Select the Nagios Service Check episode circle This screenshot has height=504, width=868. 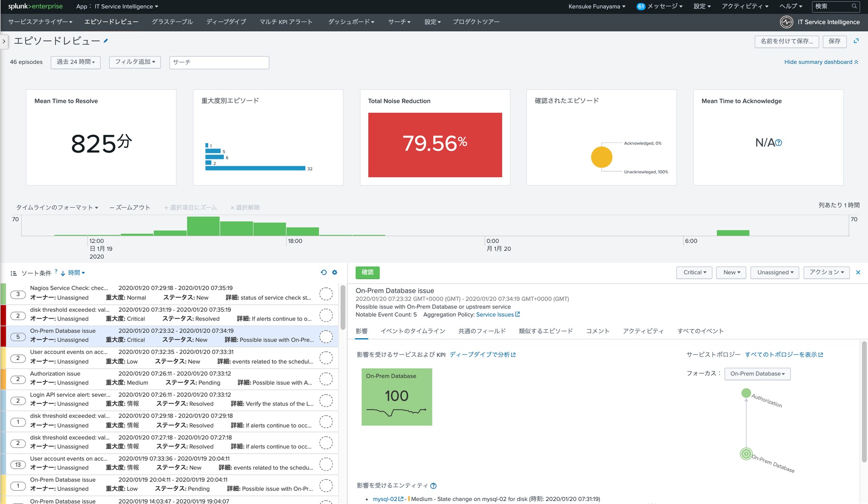pos(325,293)
